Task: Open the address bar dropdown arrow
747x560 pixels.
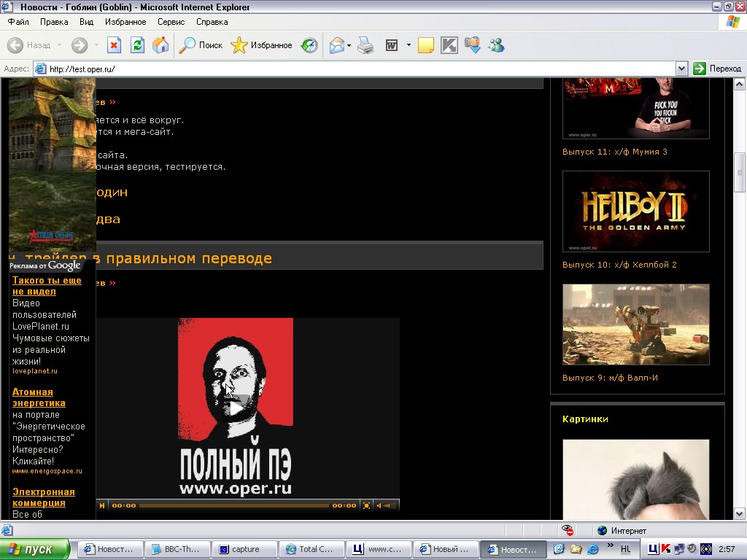Action: pyautogui.click(x=682, y=69)
